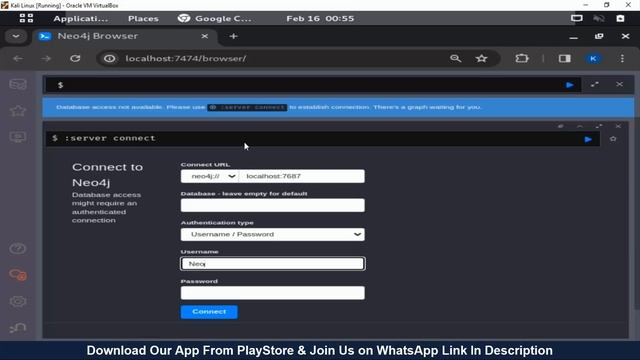Screen dimensions: 640x360
Task: Reload the localhost:7474 page
Action: (75, 58)
